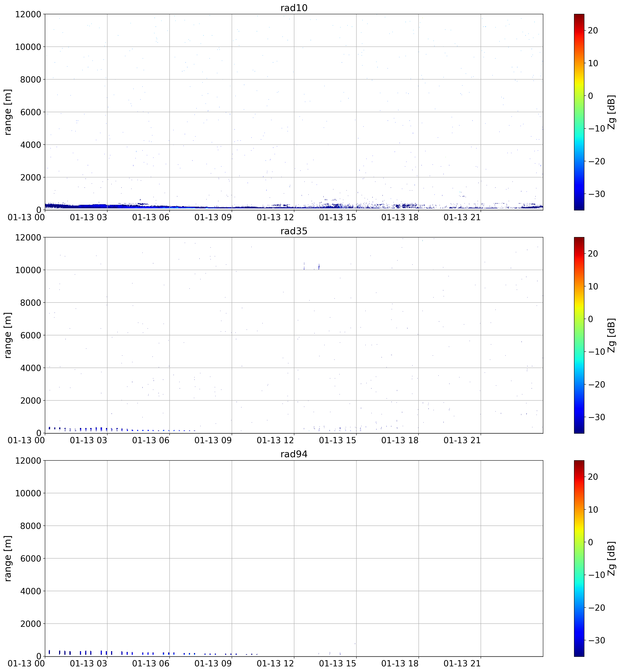The width and height of the screenshot is (620, 672).
Task: Click the rad10 'Zg [dB]' colorbar label
Action: [x=611, y=112]
